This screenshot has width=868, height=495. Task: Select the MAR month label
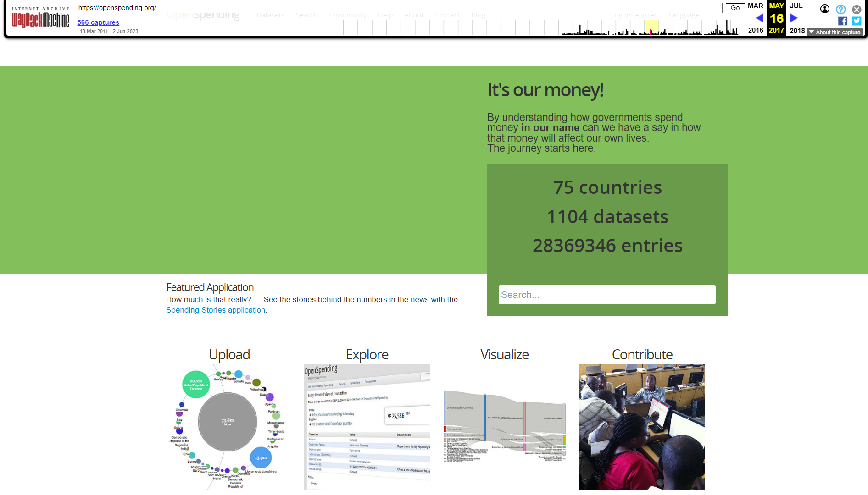click(x=756, y=6)
